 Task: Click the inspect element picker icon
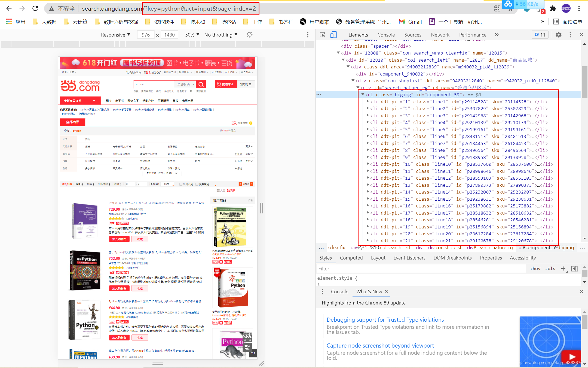coord(323,35)
